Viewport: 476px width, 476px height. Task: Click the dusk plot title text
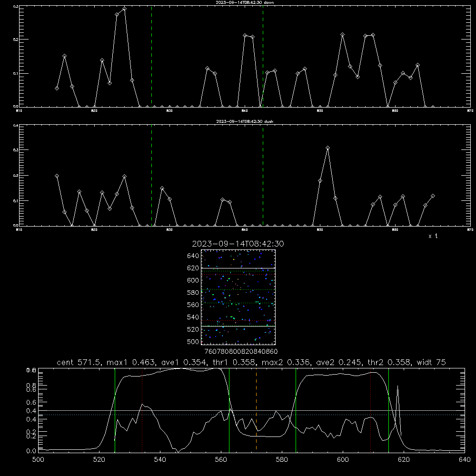coord(245,121)
